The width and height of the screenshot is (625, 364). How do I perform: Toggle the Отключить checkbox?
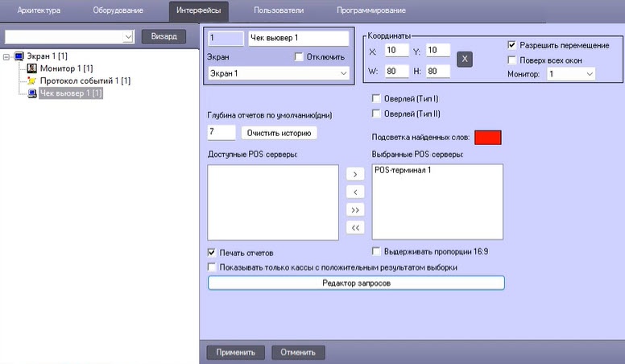[299, 56]
